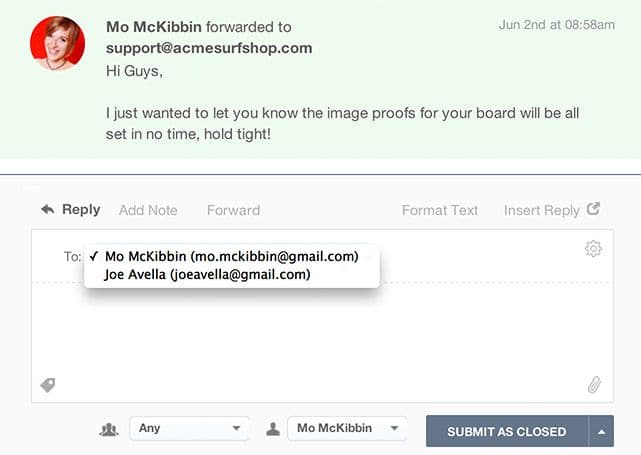Expand the Any team dropdown
Viewport: 641px width, 455px height.
point(189,429)
